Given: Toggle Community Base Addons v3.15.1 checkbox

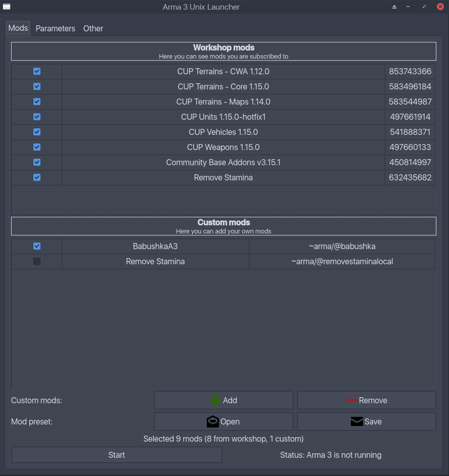Looking at the screenshot, I should [x=37, y=162].
